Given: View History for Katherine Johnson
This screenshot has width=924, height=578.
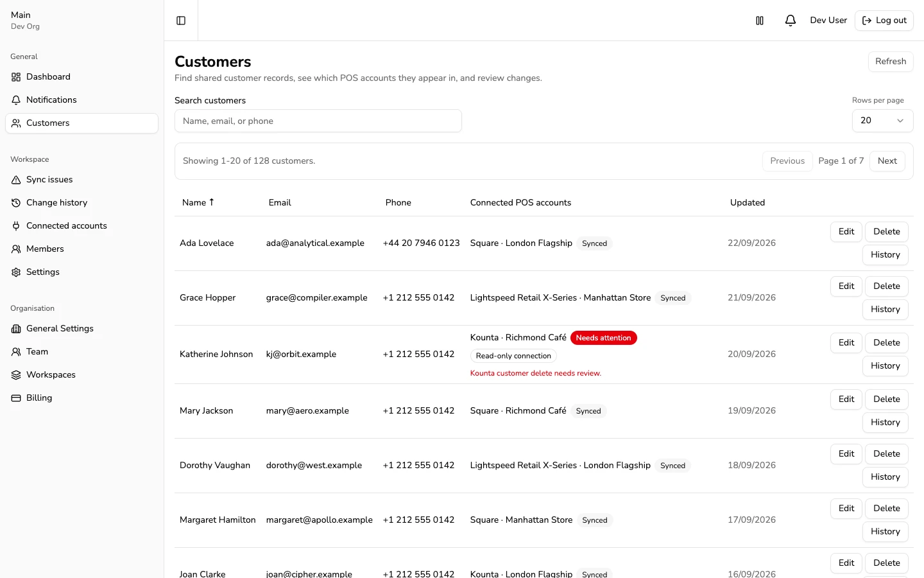Looking at the screenshot, I should click(886, 366).
